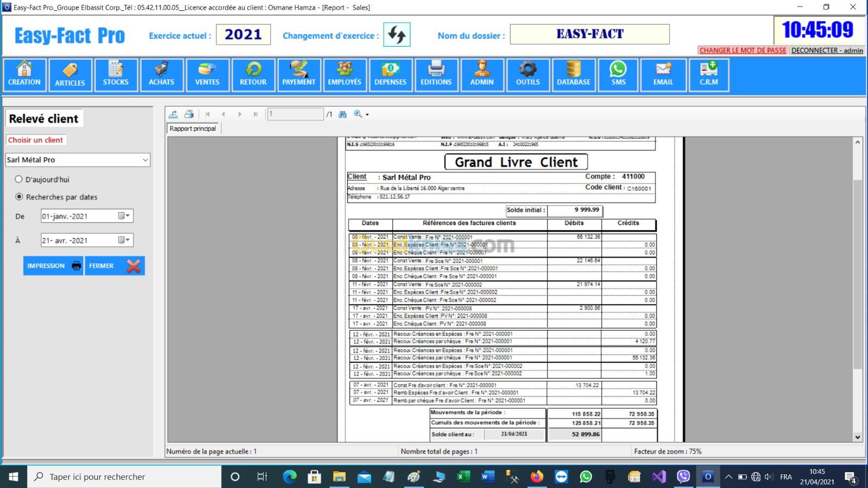The width and height of the screenshot is (868, 488).
Task: Expand the Sarl Métal Pro client dropdown
Action: tap(145, 160)
